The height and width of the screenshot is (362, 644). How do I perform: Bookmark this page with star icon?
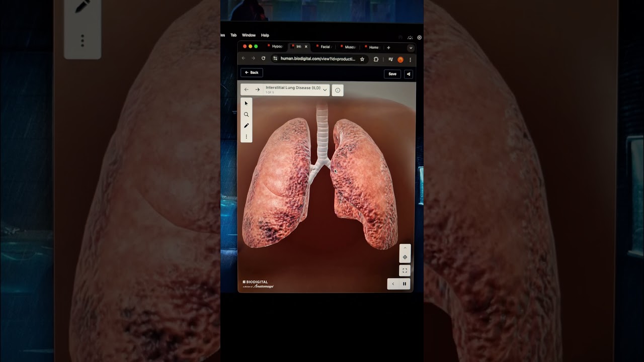pyautogui.click(x=362, y=59)
